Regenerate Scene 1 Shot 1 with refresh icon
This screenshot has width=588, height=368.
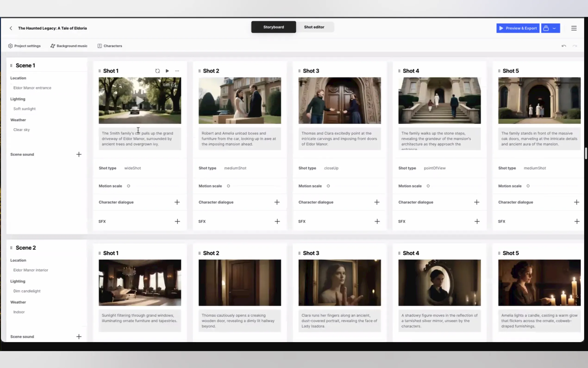point(157,71)
